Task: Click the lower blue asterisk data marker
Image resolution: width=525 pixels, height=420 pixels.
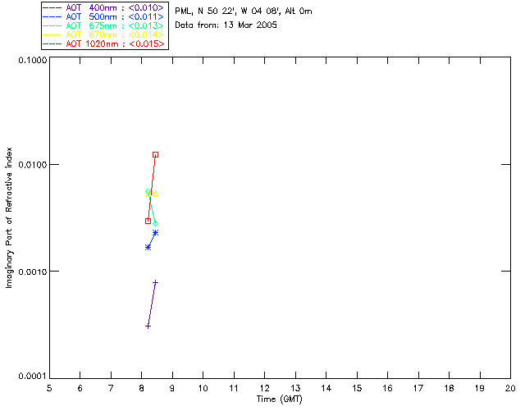Action: click(148, 247)
